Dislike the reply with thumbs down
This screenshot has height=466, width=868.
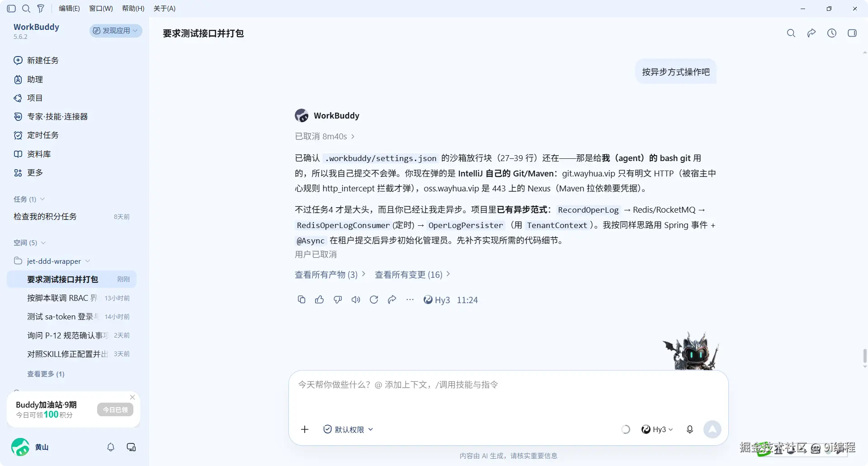pos(338,300)
